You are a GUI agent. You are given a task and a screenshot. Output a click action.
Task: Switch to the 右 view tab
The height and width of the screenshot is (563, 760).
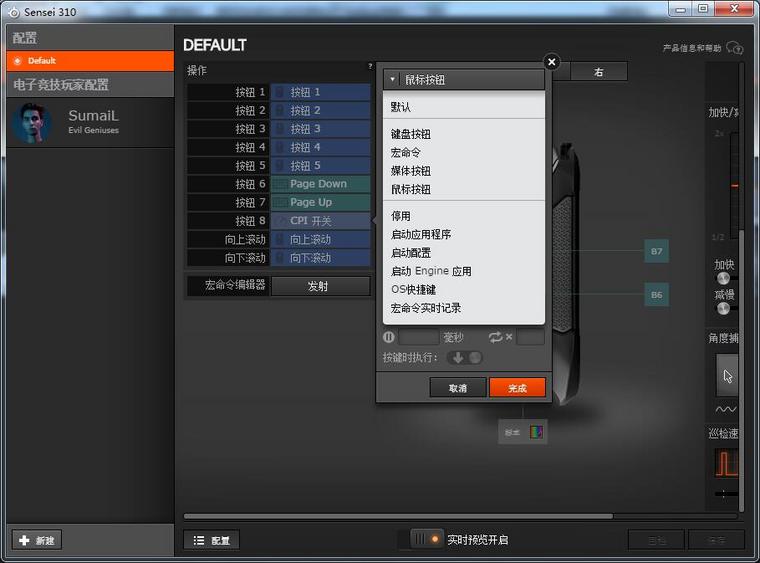(599, 72)
